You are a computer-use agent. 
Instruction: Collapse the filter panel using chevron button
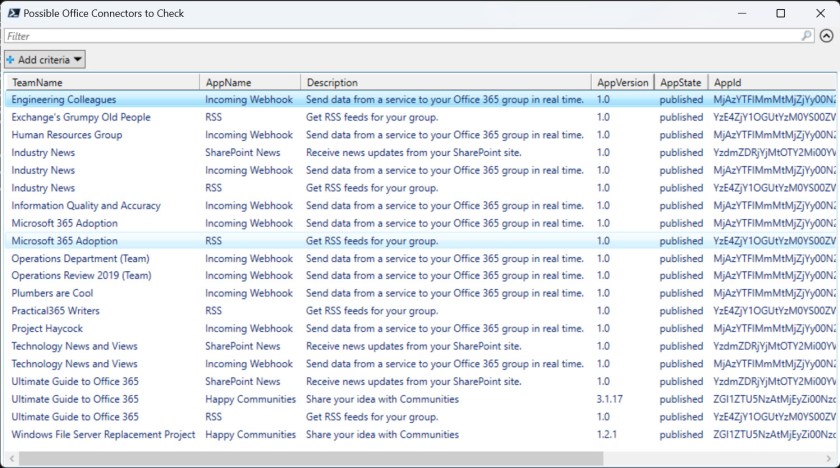pos(827,36)
